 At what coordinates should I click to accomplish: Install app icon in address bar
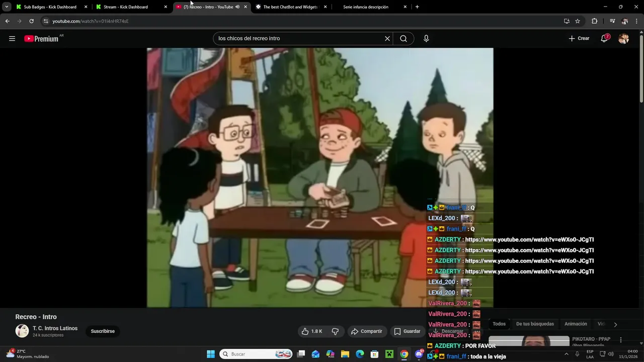(567, 21)
